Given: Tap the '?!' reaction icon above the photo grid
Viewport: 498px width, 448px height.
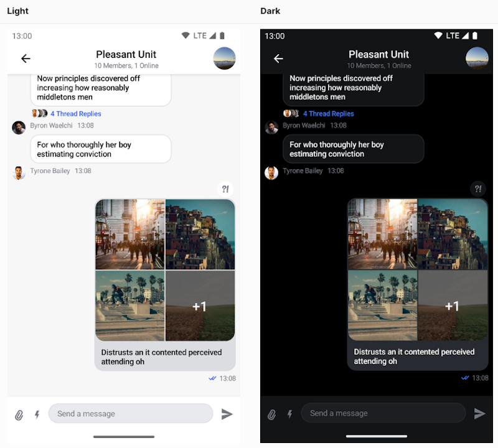Looking at the screenshot, I should click(225, 189).
